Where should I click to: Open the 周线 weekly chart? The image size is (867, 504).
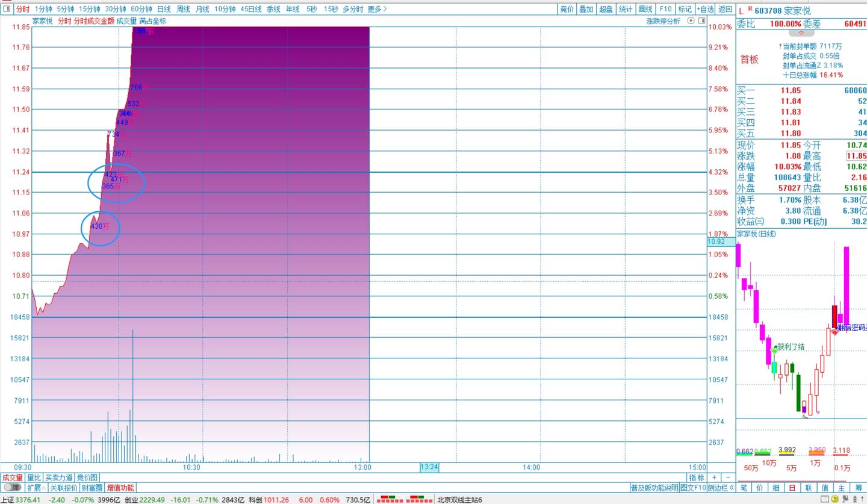[183, 9]
